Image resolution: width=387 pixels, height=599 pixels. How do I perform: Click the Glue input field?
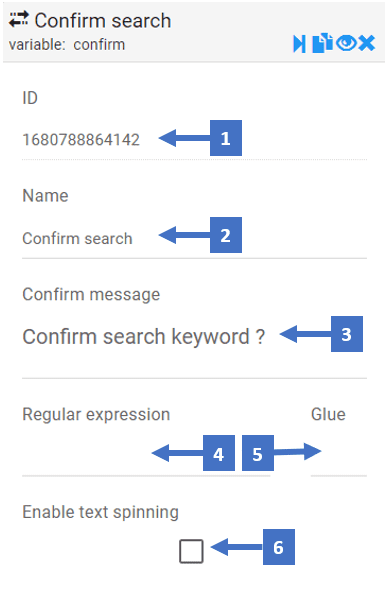[339, 455]
